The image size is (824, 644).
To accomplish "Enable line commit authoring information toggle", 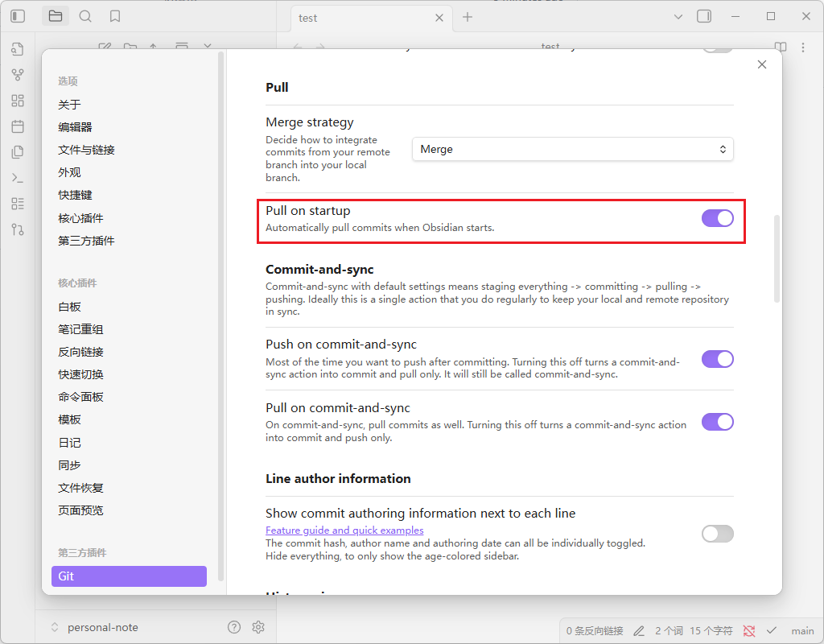I will 717,534.
